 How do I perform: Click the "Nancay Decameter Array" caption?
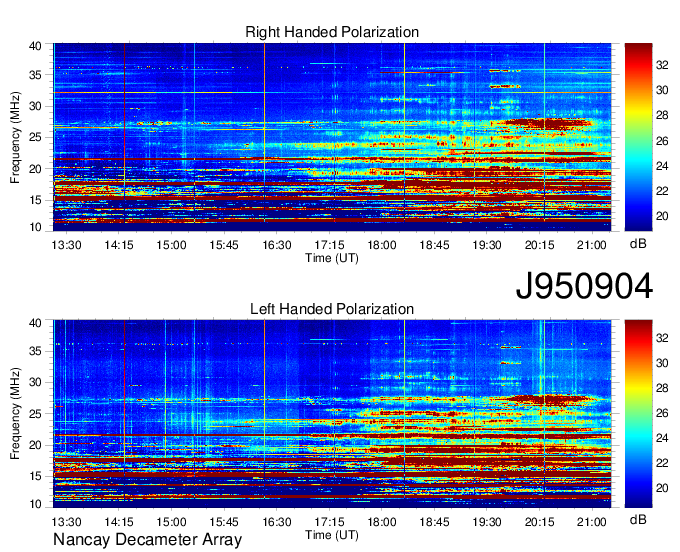[x=147, y=540]
